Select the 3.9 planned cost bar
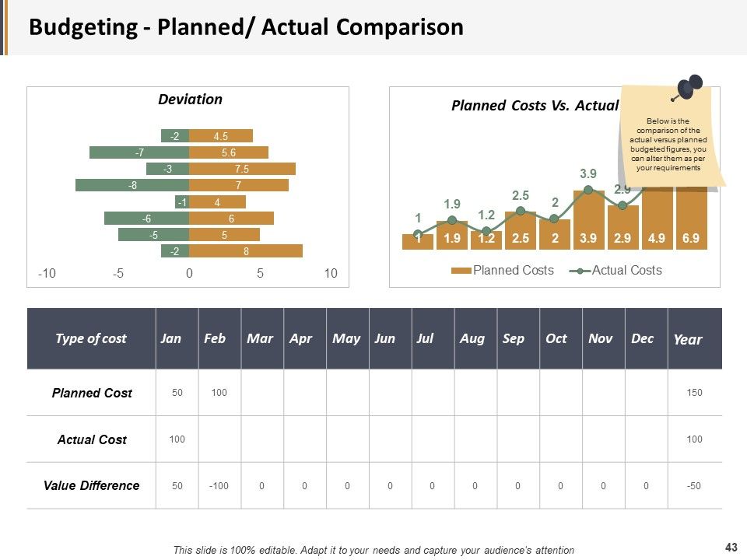Viewport: 747px width, 560px height. pos(588,220)
